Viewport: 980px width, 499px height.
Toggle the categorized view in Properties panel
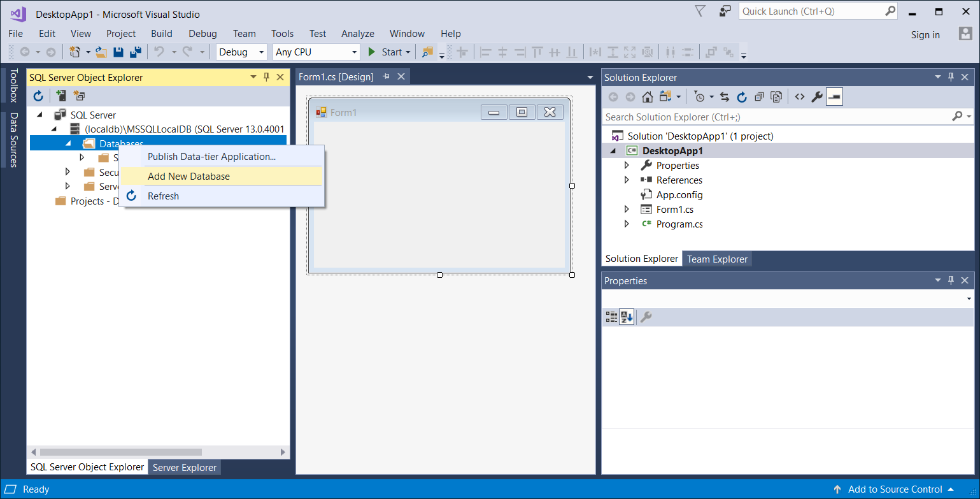pos(611,316)
